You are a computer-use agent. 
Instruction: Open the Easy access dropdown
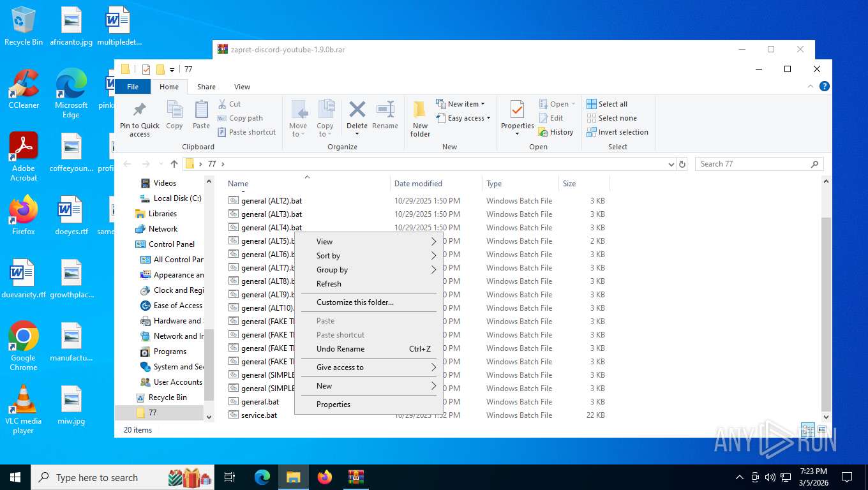pyautogui.click(x=463, y=118)
